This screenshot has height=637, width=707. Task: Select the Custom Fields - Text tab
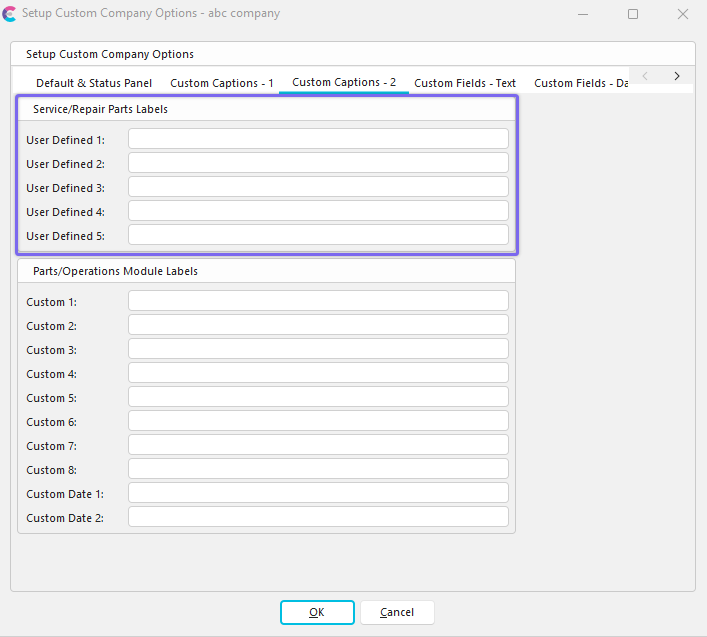click(465, 83)
